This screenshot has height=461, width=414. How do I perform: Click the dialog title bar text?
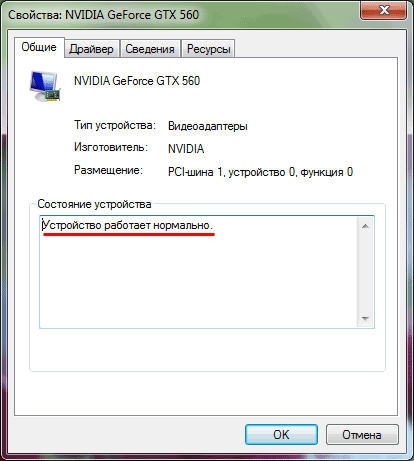tap(103, 15)
